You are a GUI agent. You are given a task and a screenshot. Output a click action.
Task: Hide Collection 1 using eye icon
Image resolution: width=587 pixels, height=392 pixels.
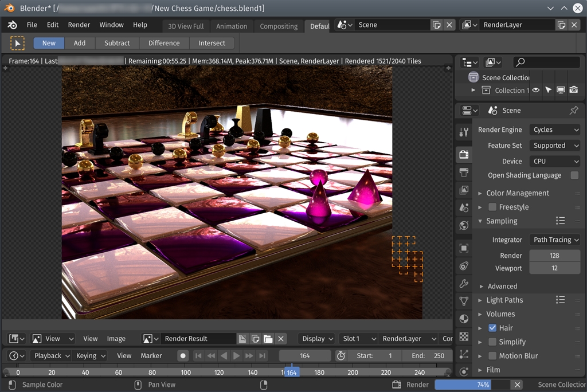tap(536, 91)
